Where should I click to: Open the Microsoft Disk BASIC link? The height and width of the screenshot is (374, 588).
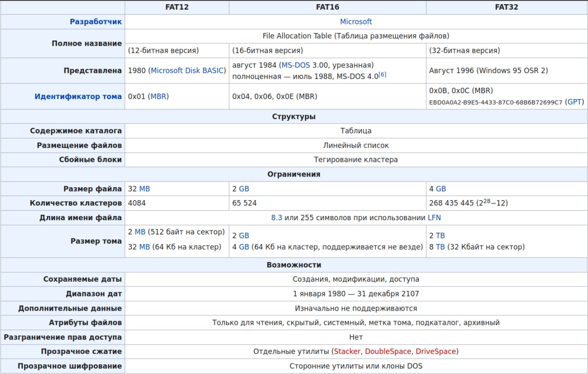coord(187,71)
